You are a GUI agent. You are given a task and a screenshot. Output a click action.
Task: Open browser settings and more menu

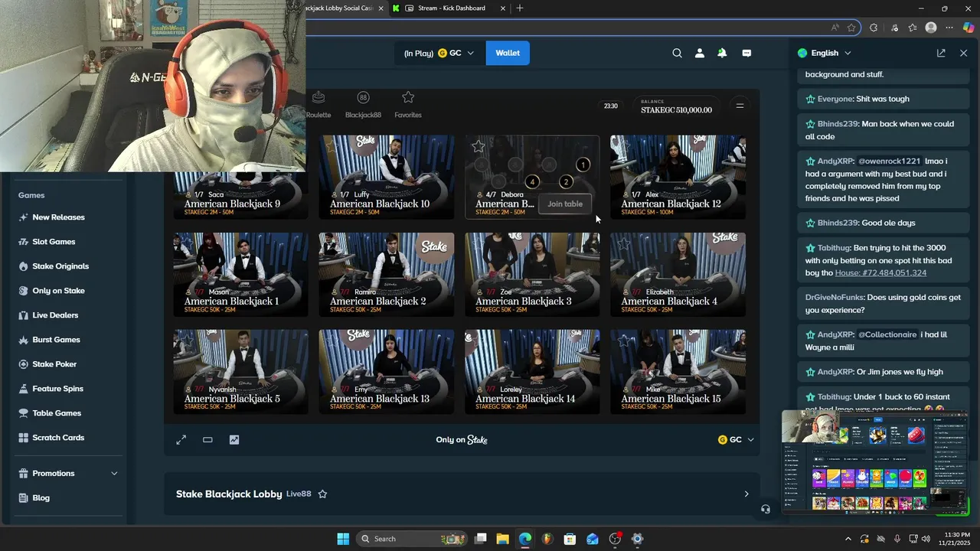[x=949, y=28]
